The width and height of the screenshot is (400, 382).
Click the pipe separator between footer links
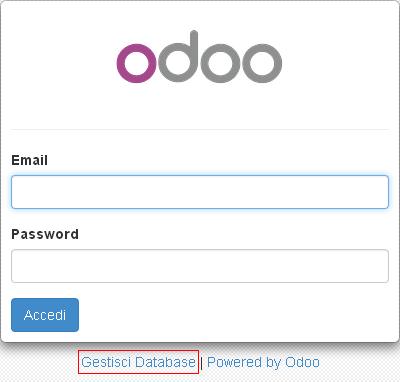[201, 363]
